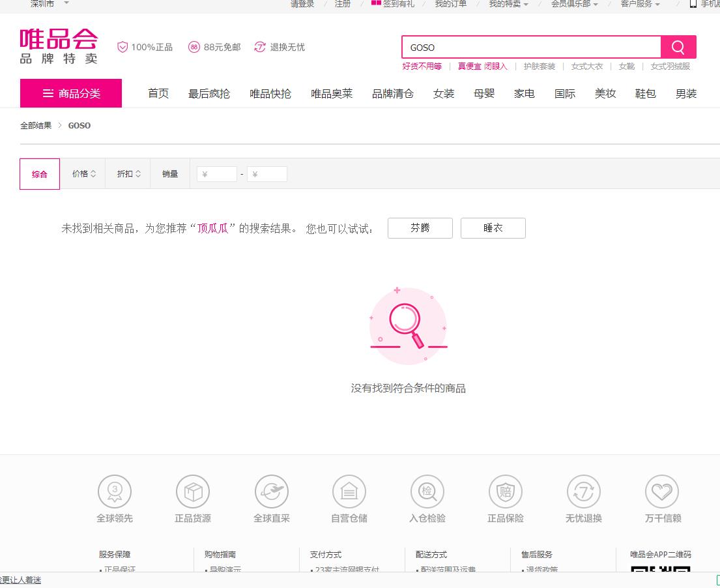Click hot search 女式羽绒服
The height and width of the screenshot is (588, 720).
click(x=670, y=66)
